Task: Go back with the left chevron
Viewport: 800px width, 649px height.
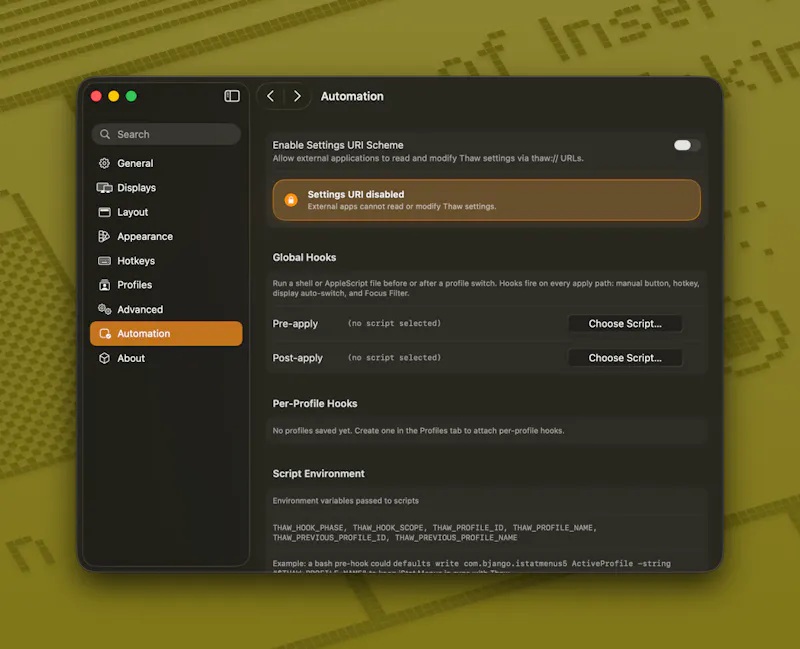Action: (271, 96)
